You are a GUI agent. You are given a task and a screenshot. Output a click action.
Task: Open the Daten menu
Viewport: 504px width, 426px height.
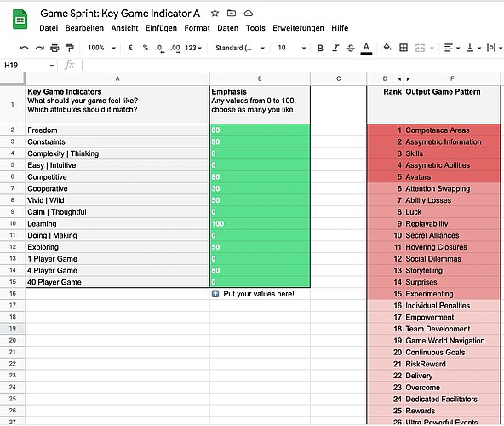tap(228, 28)
